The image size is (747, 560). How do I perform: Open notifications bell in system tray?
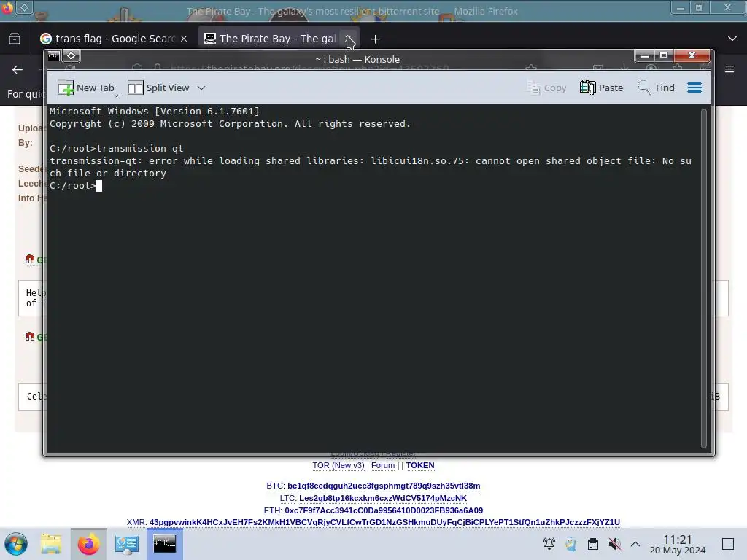549,544
